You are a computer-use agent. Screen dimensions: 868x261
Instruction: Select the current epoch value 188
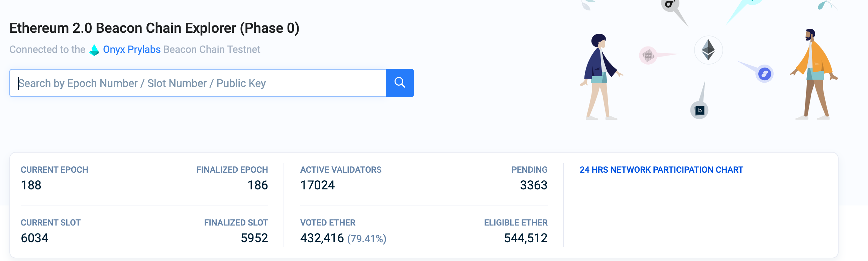31,185
